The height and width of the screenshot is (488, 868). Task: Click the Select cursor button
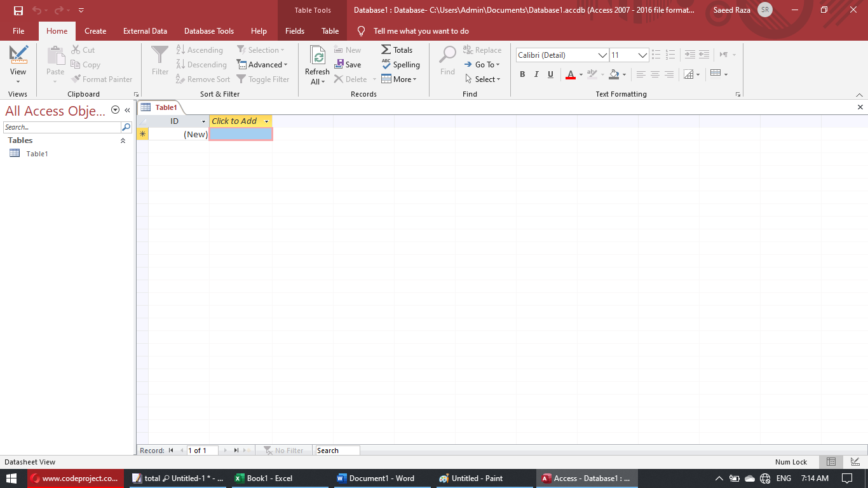(482, 79)
